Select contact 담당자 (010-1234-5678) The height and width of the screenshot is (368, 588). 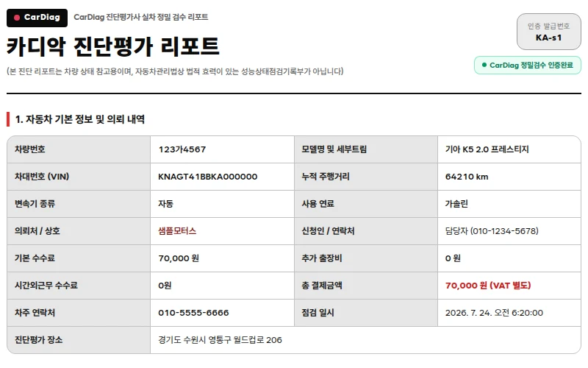pos(492,231)
